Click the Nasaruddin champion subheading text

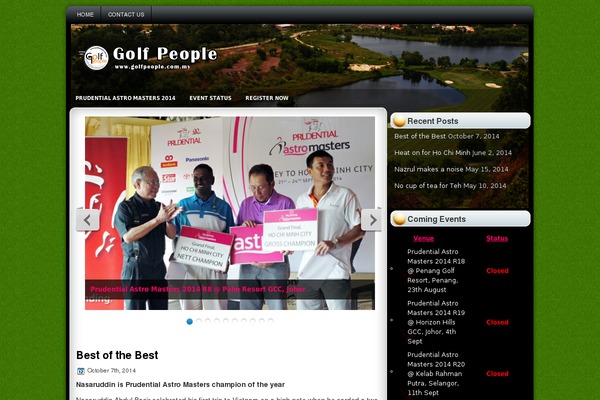pyautogui.click(x=180, y=385)
